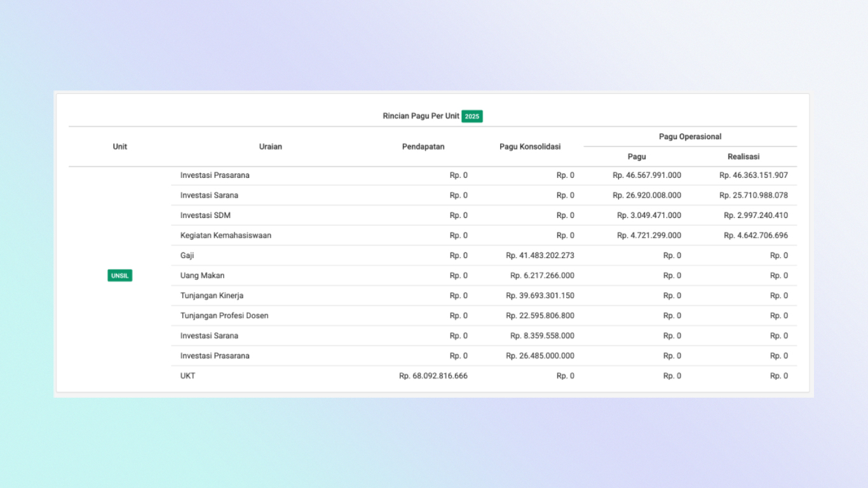
Task: Click the UKT income value Rp. 68.092.816.666
Action: (x=433, y=376)
